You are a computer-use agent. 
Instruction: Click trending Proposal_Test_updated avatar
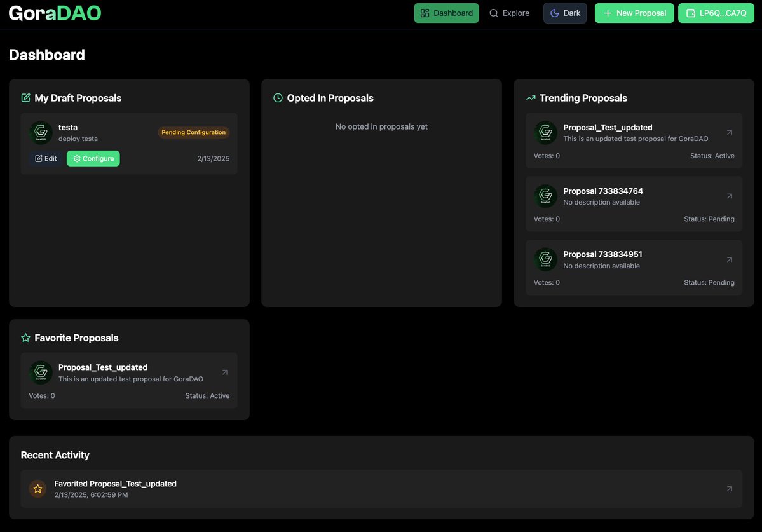(546, 133)
